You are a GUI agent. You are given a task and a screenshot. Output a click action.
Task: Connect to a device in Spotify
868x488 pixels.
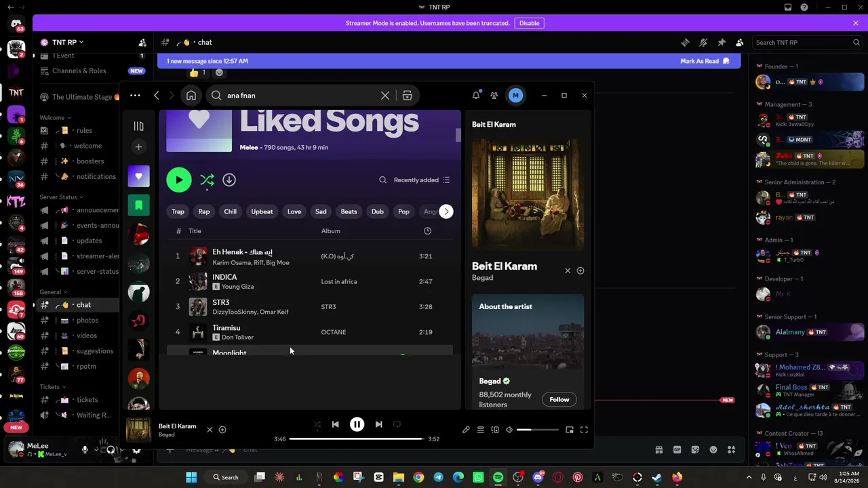[495, 430]
